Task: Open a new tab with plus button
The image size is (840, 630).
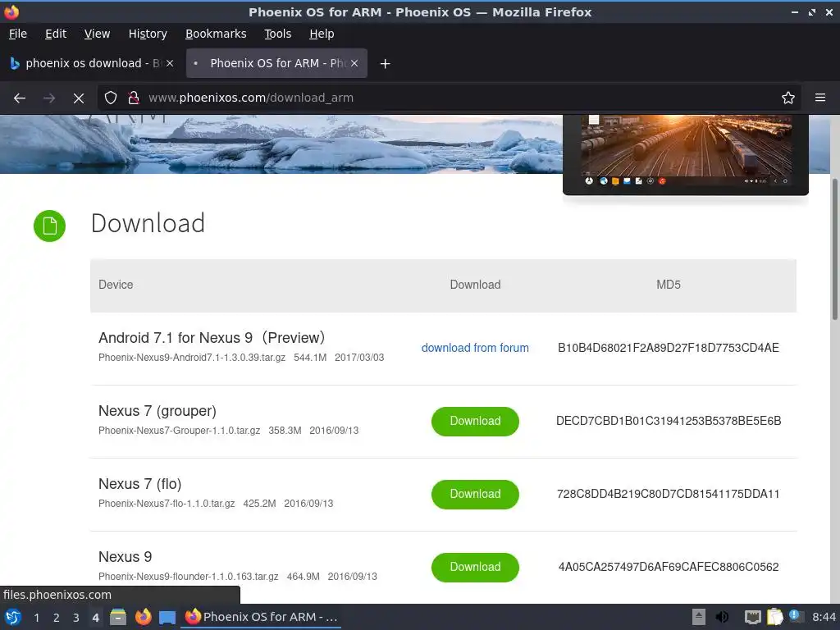Action: (385, 64)
